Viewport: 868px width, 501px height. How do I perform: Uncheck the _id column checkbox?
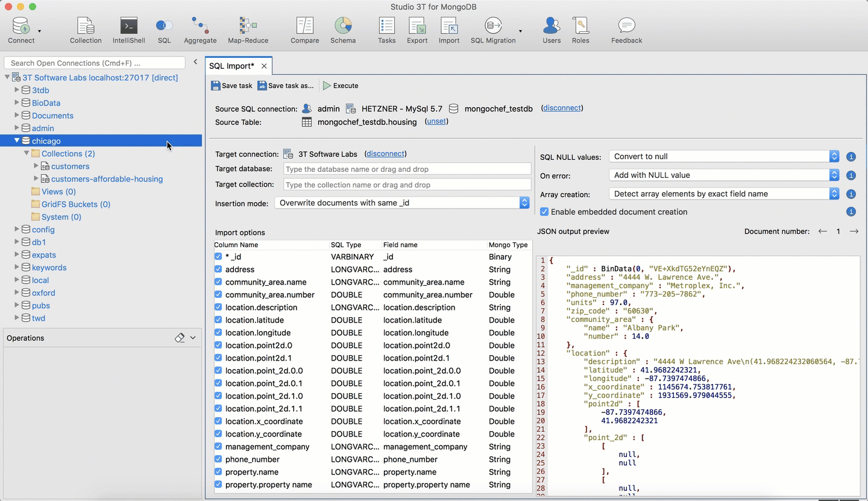coord(218,256)
